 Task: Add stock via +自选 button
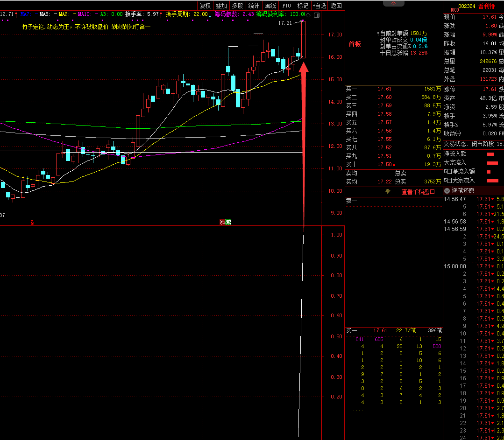(319, 6)
